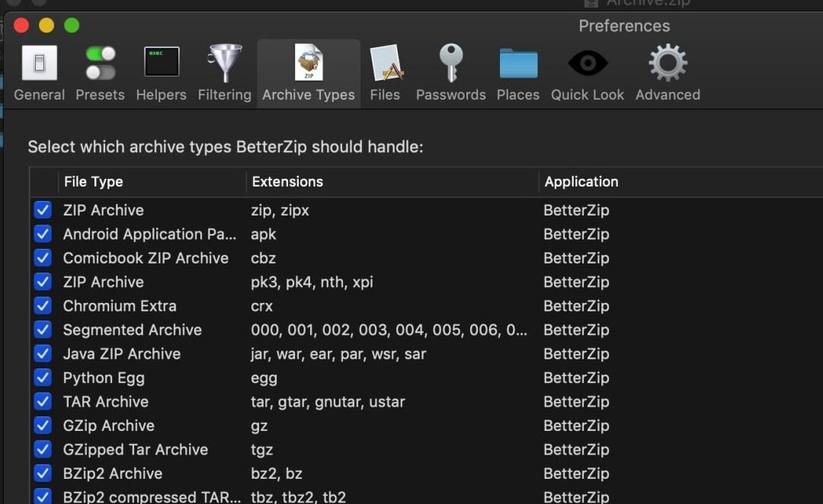The width and height of the screenshot is (823, 504).
Task: Click BetterZip application cell for apk row
Action: (576, 234)
